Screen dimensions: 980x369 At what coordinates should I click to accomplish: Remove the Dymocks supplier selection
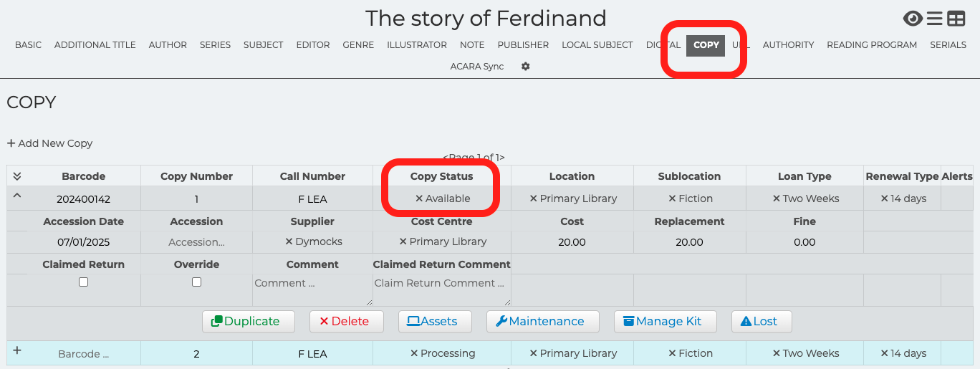click(289, 242)
